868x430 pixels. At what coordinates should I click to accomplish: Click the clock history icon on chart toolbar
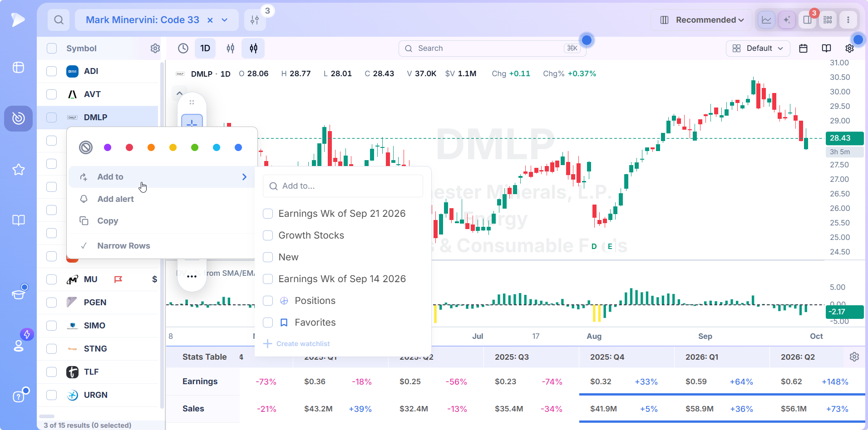[183, 49]
